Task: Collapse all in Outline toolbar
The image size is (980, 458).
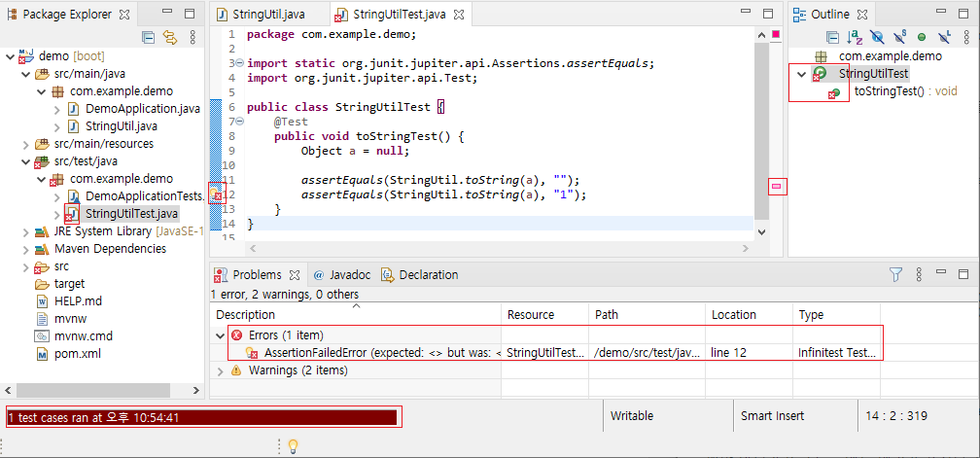Action: 832,38
